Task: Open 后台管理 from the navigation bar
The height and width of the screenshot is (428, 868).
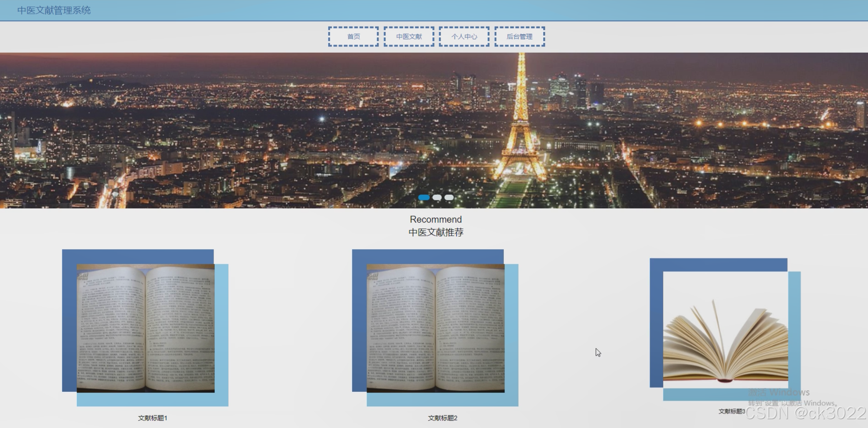Action: point(519,37)
